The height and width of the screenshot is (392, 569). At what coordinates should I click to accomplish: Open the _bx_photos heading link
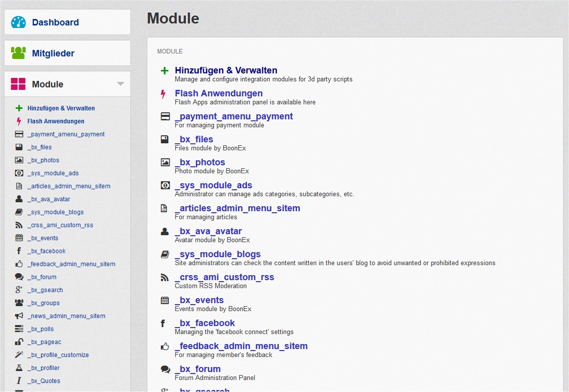(200, 162)
